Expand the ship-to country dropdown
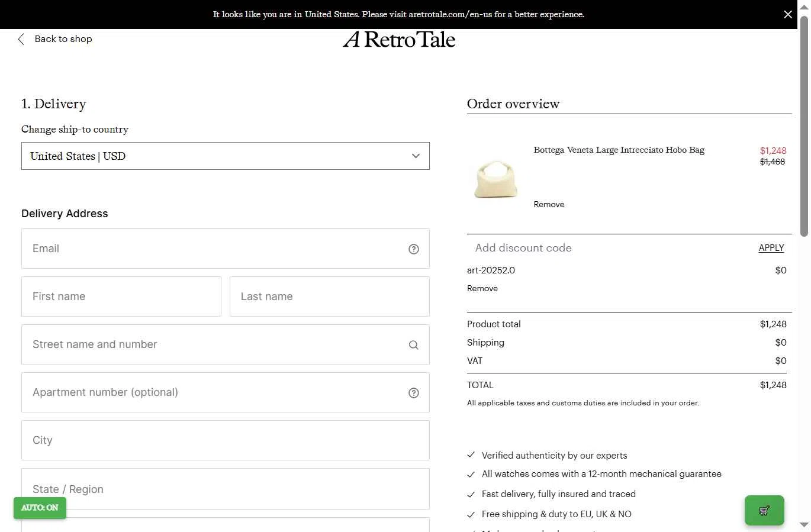 226,156
